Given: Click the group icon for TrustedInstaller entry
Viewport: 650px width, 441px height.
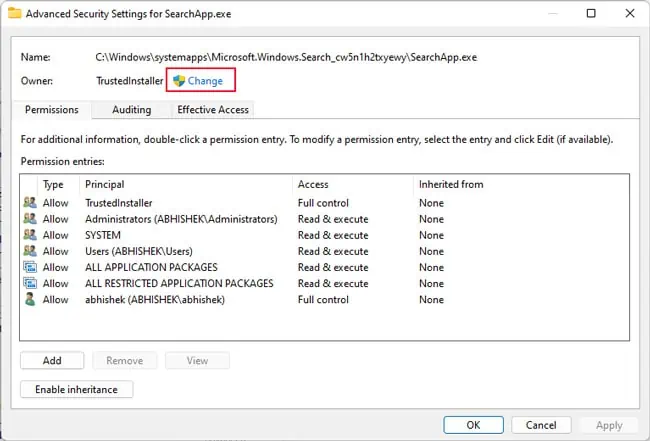Looking at the screenshot, I should click(30, 203).
